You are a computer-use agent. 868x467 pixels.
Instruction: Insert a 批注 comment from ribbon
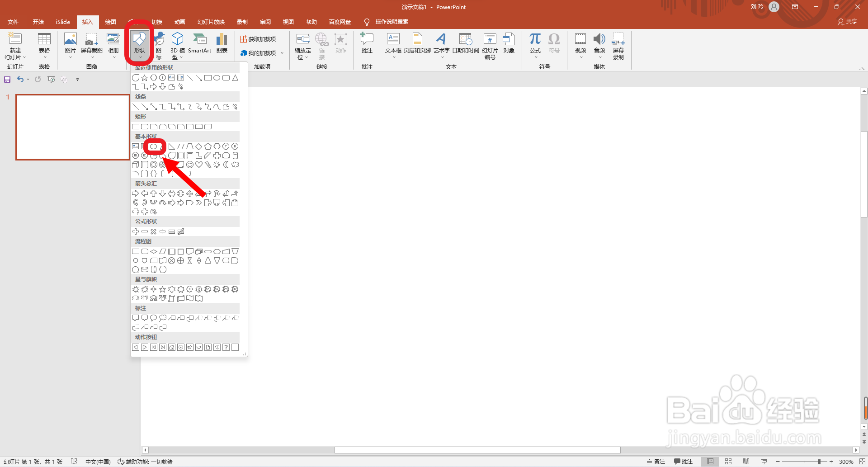point(367,43)
